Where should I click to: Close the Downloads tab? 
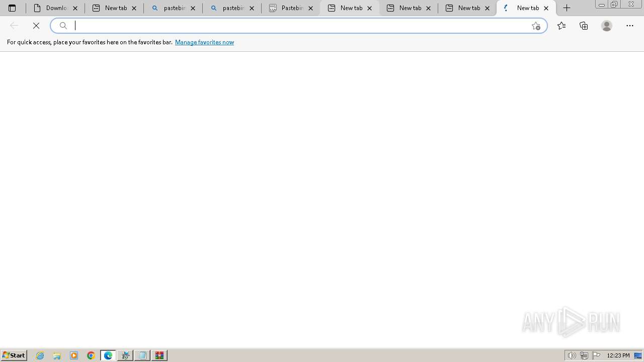tap(75, 8)
